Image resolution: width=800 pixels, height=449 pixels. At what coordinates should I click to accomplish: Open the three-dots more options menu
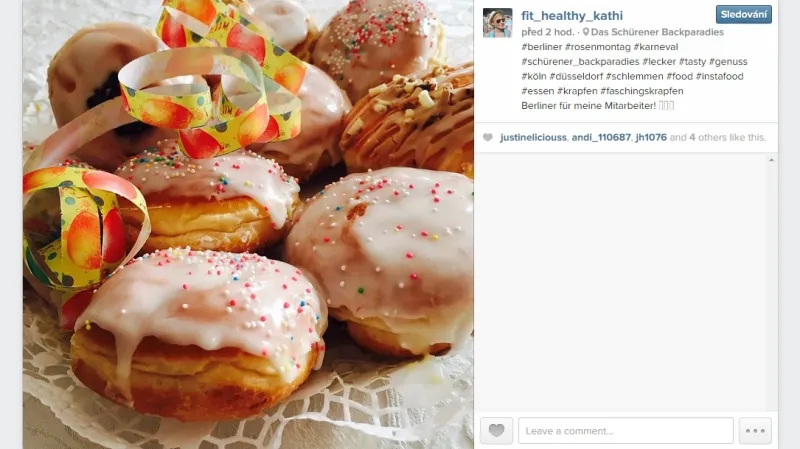pyautogui.click(x=755, y=431)
